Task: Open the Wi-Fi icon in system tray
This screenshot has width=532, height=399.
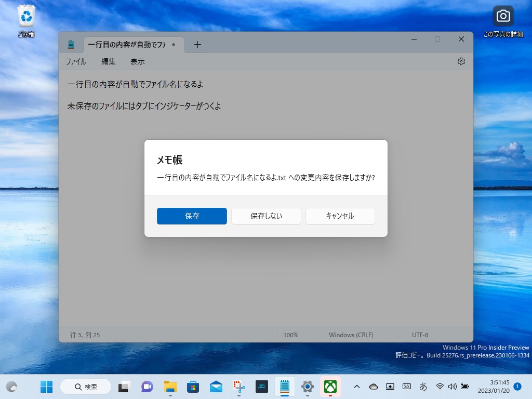Action: (x=439, y=387)
